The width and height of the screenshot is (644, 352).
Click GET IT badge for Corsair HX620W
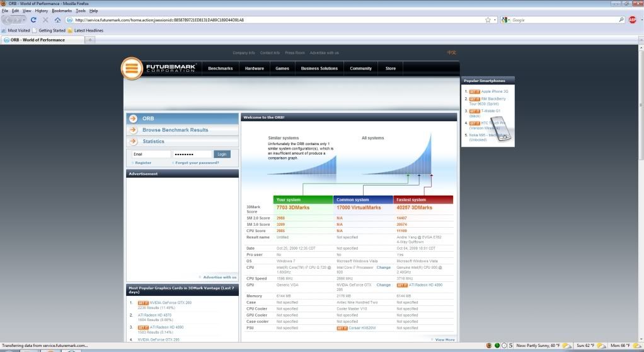pyautogui.click(x=342, y=328)
